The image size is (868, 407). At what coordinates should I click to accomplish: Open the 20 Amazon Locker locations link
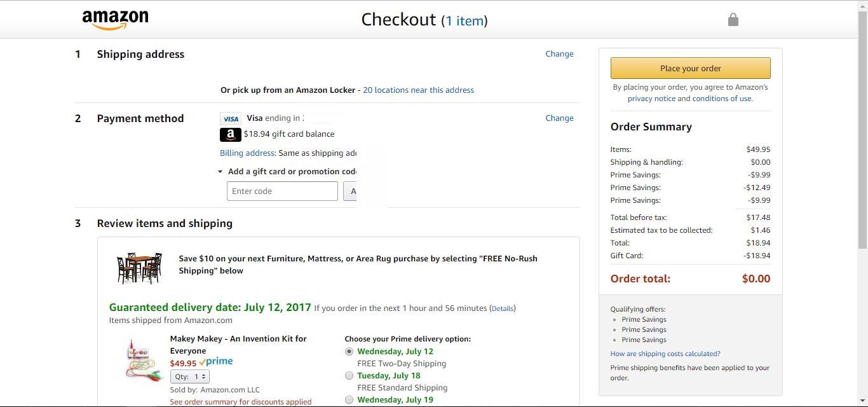418,90
